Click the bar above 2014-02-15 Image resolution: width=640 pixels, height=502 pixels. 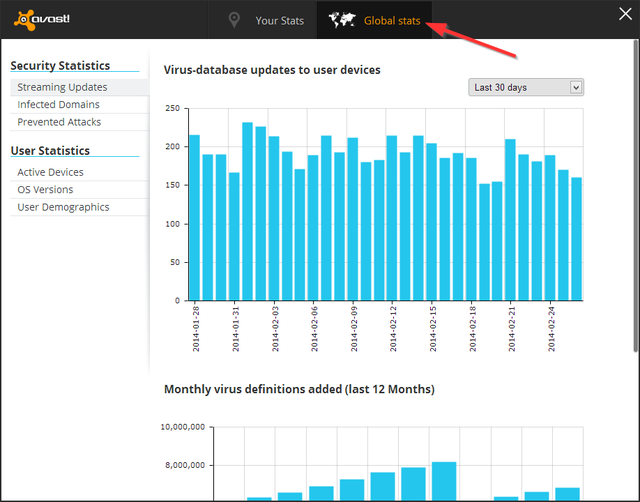[431, 222]
